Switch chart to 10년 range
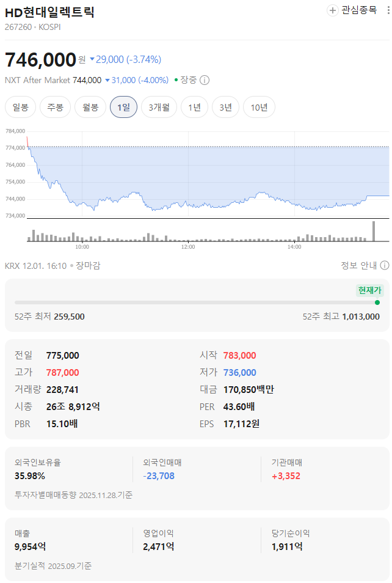 (259, 107)
